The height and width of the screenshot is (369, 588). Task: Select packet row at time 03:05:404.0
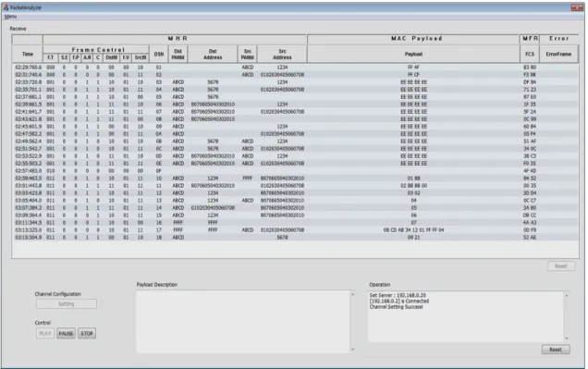[x=295, y=201]
